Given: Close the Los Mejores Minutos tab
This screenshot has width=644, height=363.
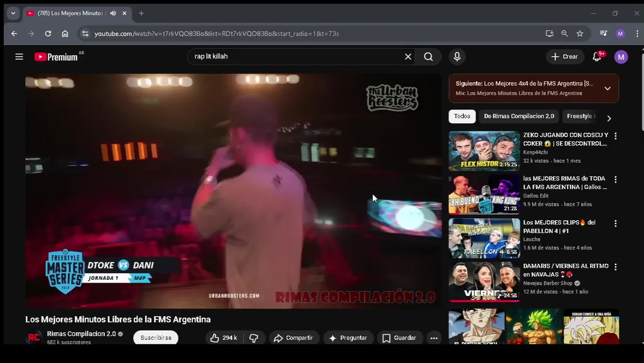Looking at the screenshot, I should point(124,13).
